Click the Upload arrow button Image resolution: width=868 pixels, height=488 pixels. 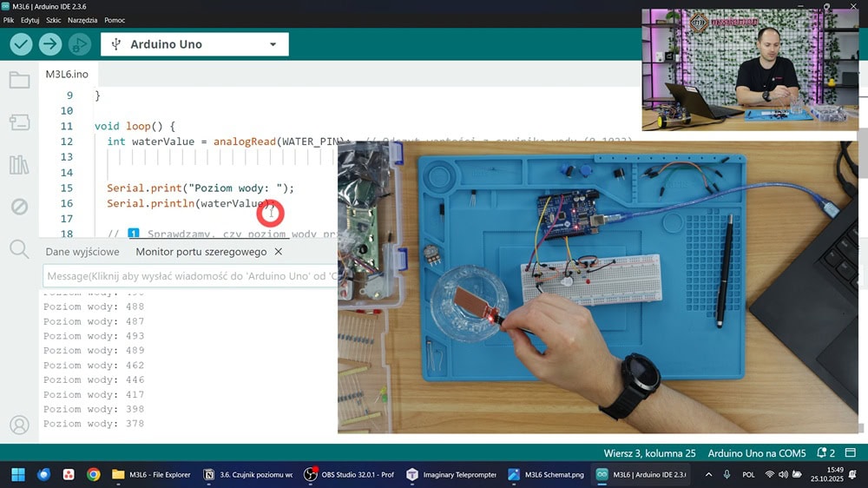click(50, 44)
